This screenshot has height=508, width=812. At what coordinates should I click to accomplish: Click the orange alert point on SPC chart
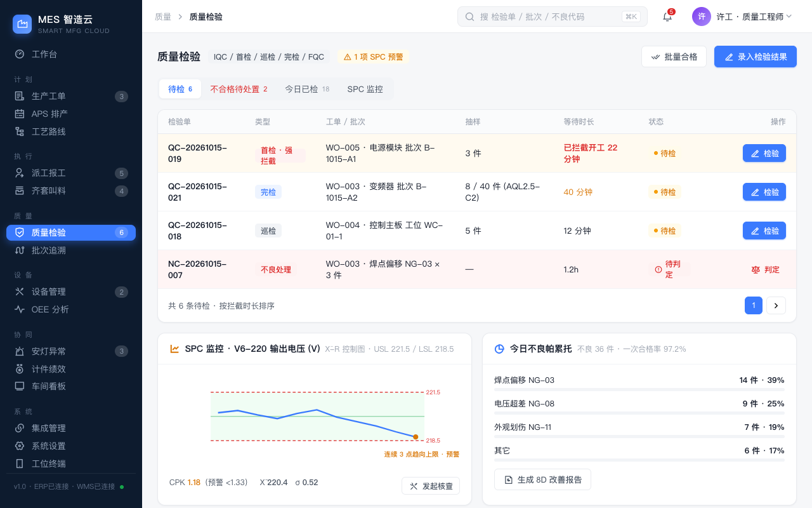tap(416, 437)
